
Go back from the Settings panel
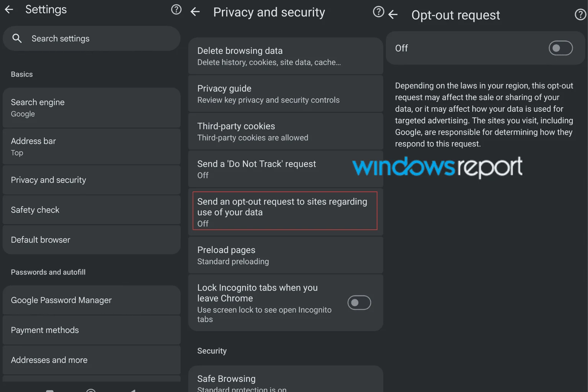pos(9,9)
